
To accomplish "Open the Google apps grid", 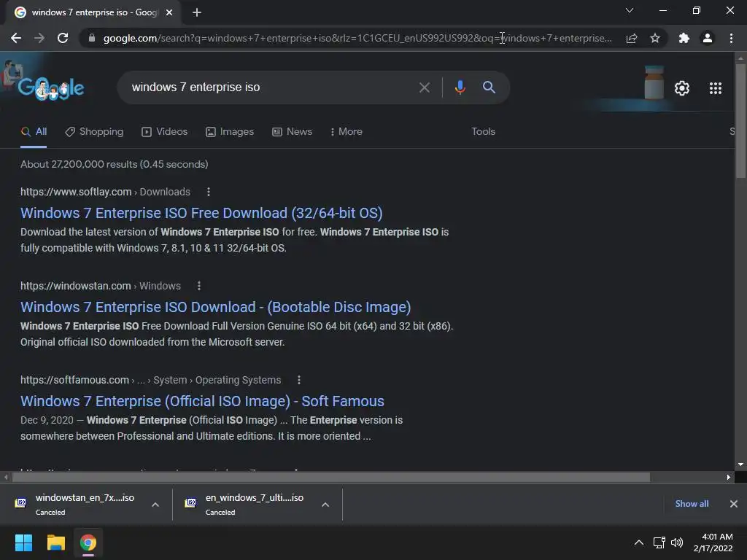I will pos(715,88).
